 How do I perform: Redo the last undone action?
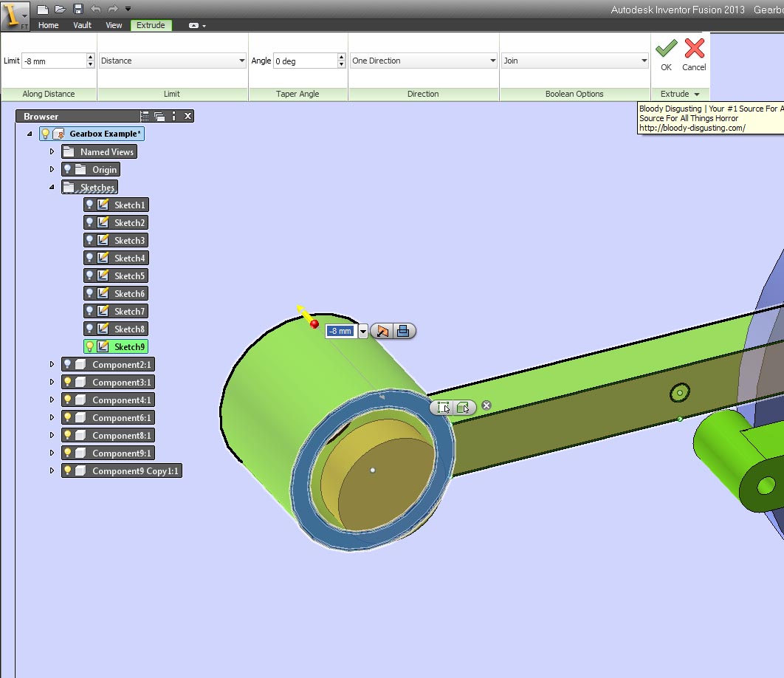coord(113,9)
